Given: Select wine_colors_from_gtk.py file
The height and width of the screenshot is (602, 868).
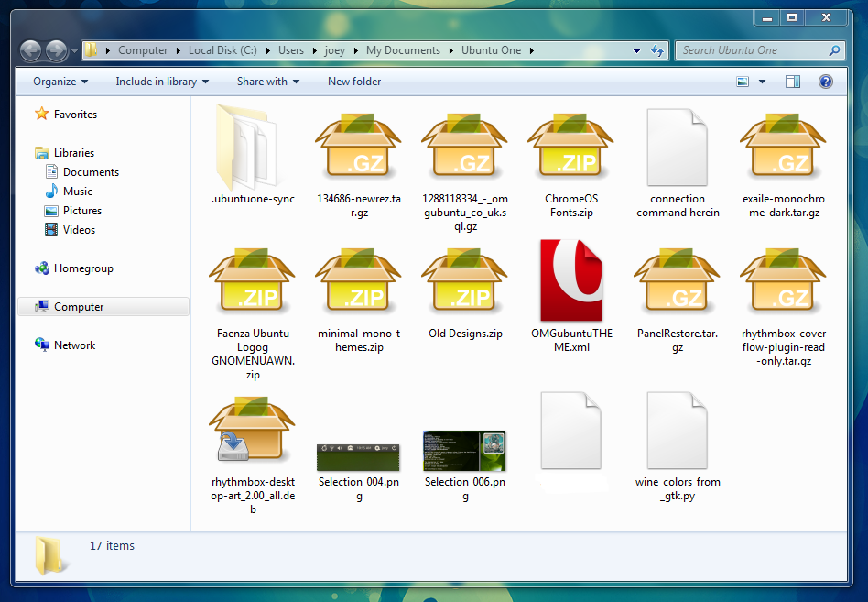Looking at the screenshot, I should point(677,432).
